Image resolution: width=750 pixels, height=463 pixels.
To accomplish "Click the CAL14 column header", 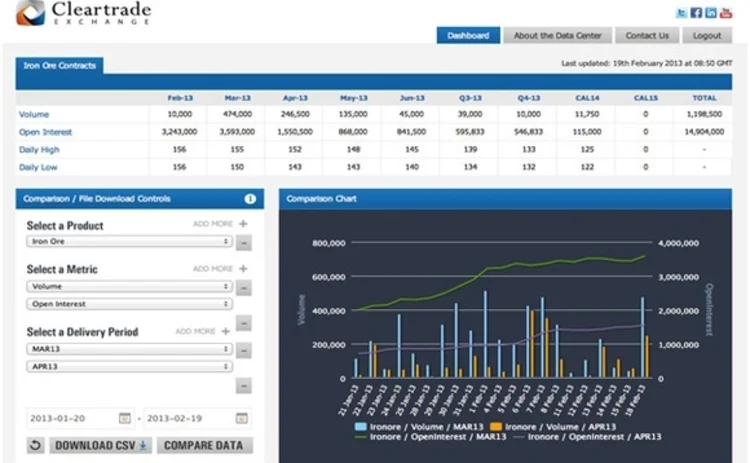I will [587, 98].
